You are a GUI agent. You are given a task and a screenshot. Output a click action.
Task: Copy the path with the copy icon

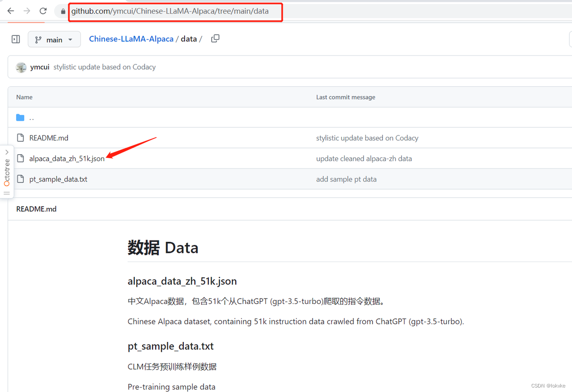215,38
